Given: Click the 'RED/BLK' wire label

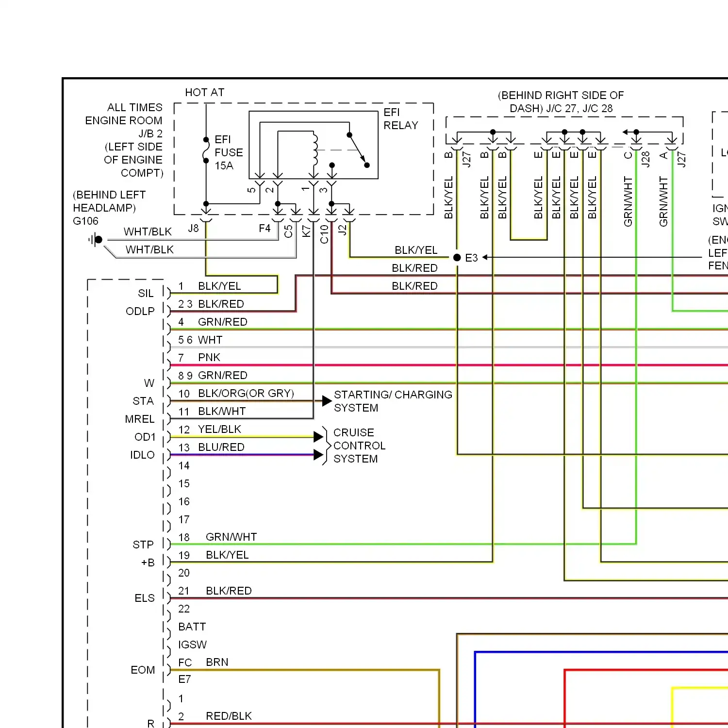Looking at the screenshot, I should click(x=229, y=716).
